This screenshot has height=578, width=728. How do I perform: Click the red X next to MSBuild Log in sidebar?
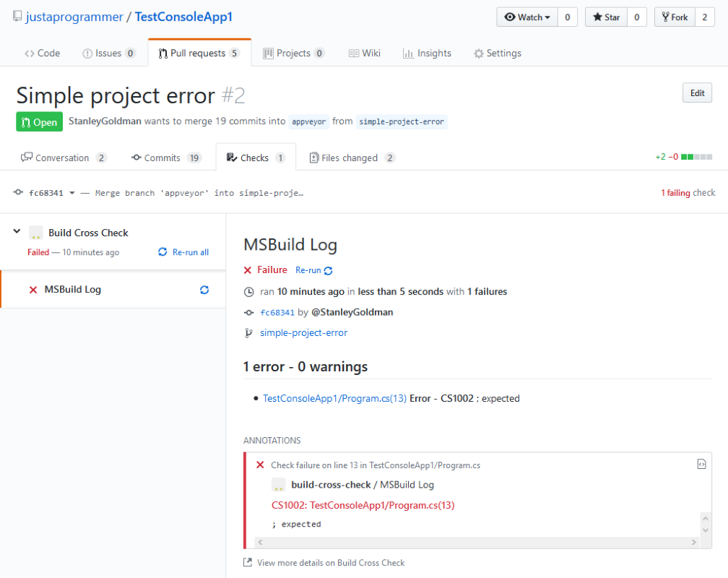(x=33, y=290)
